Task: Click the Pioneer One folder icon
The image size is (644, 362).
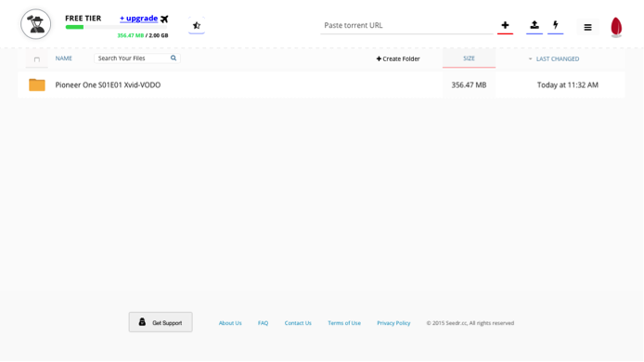Action: pyautogui.click(x=37, y=84)
